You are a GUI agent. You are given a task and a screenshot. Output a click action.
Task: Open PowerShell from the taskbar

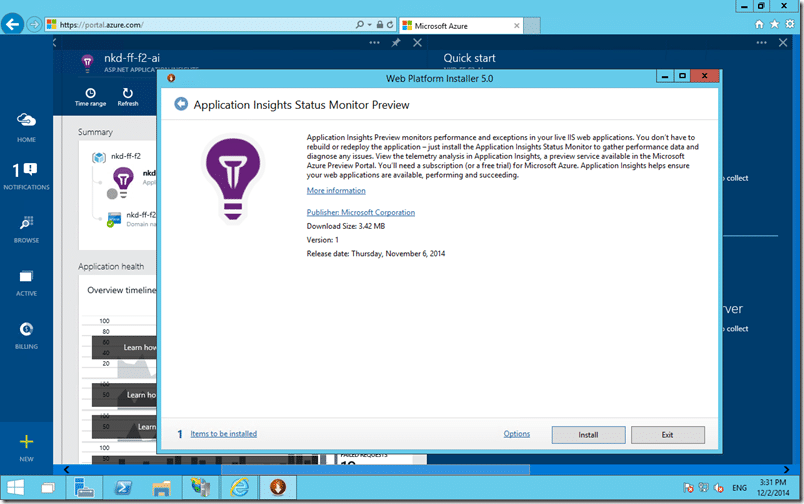[x=123, y=488]
